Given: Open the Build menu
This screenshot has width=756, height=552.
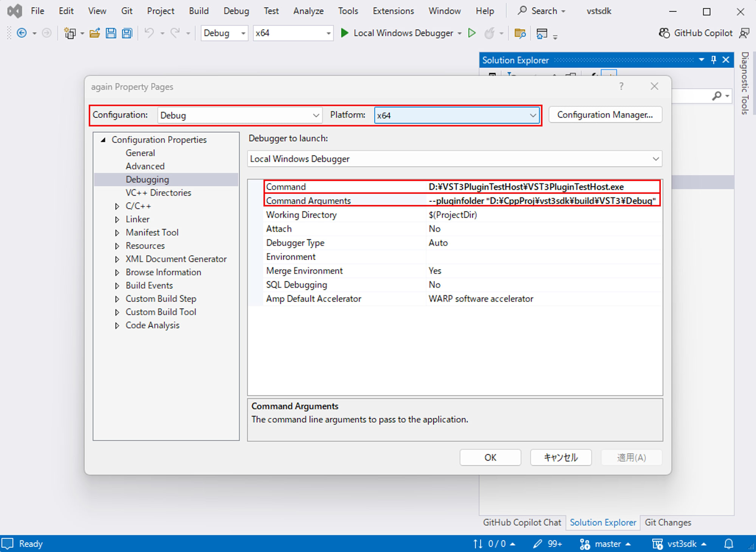Looking at the screenshot, I should 198,11.
